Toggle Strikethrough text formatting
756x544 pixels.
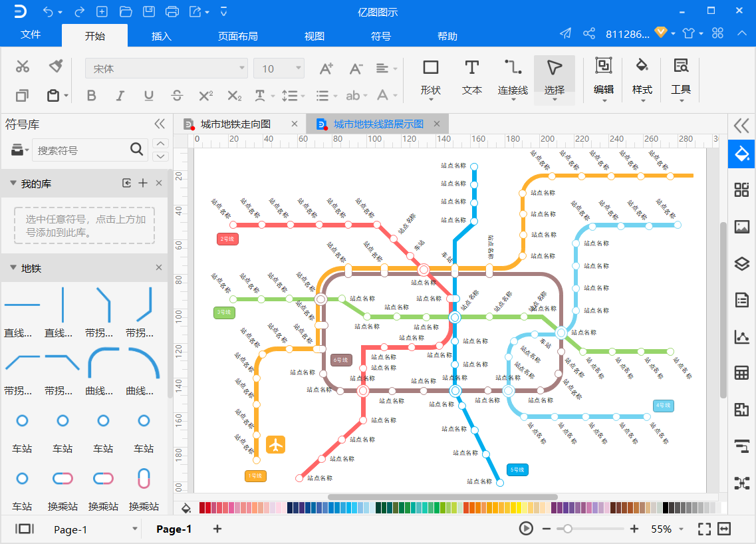pos(177,96)
